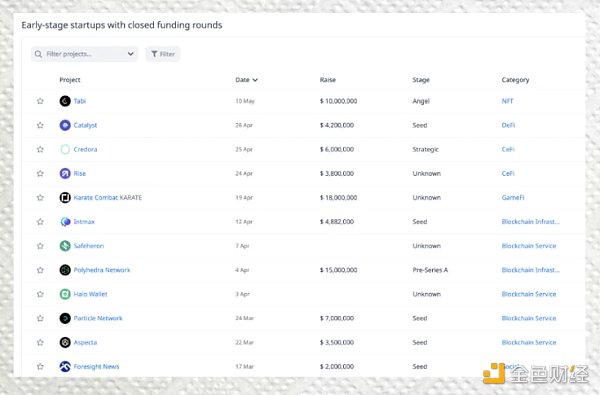Open the Credora project link
Image resolution: width=600 pixels, height=395 pixels.
pos(85,149)
